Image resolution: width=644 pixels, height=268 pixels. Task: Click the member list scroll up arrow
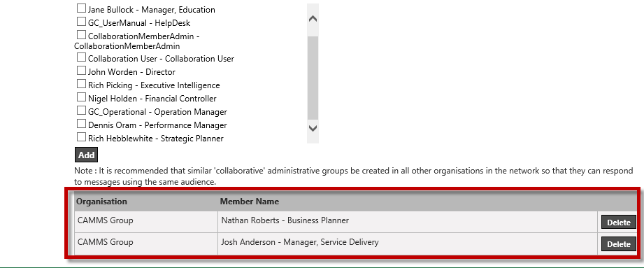313,19
